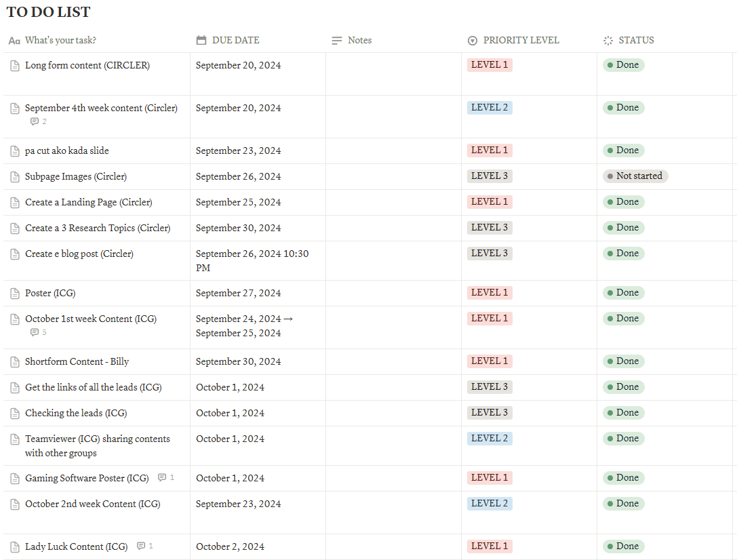Click page icon for October 2nd week Content
737x560 pixels.
(15, 504)
